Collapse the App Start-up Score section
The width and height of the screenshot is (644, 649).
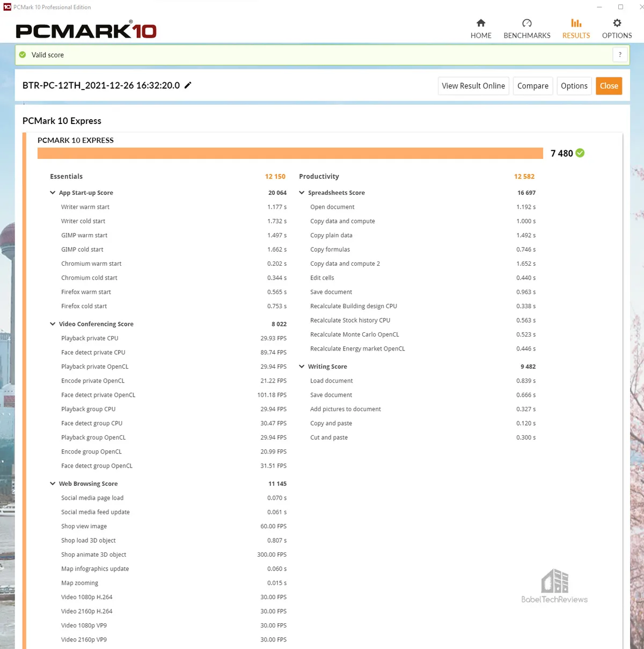[53, 193]
